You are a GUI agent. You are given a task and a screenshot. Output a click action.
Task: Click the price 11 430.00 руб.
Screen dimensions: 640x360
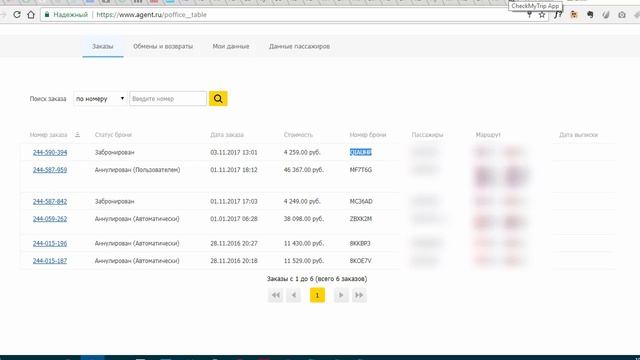[304, 243]
